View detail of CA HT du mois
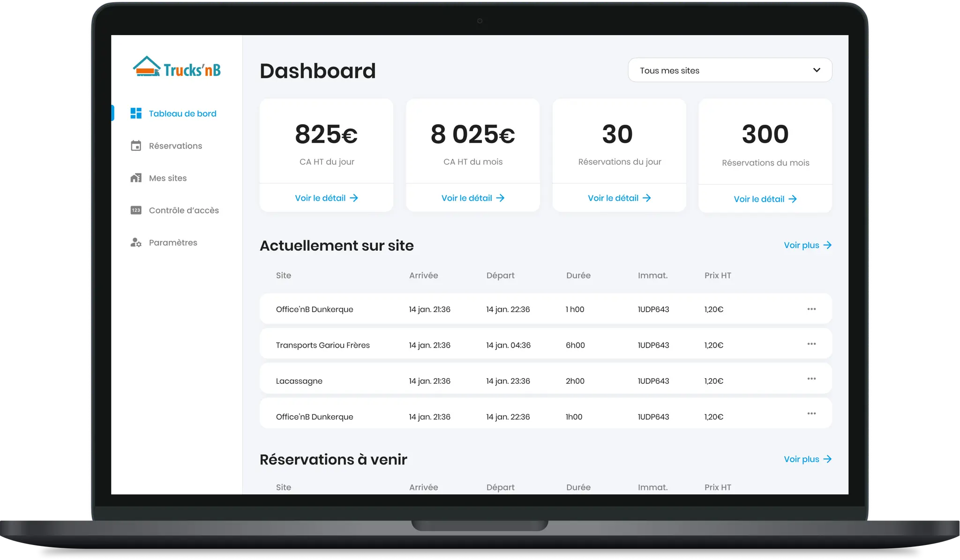The height and width of the screenshot is (560, 960). click(x=472, y=198)
